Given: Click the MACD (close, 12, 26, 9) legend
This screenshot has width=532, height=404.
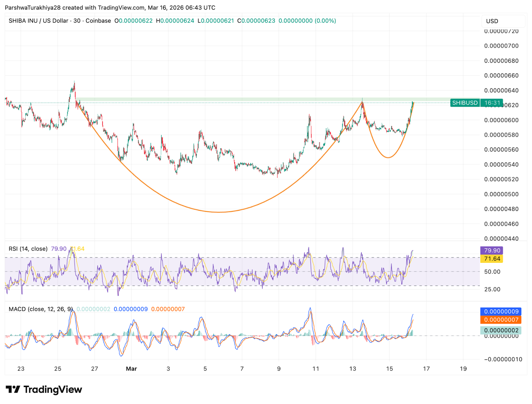Looking at the screenshot, I should pyautogui.click(x=41, y=309).
